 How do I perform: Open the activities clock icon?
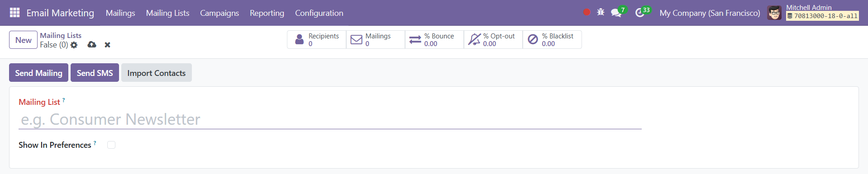pos(639,13)
